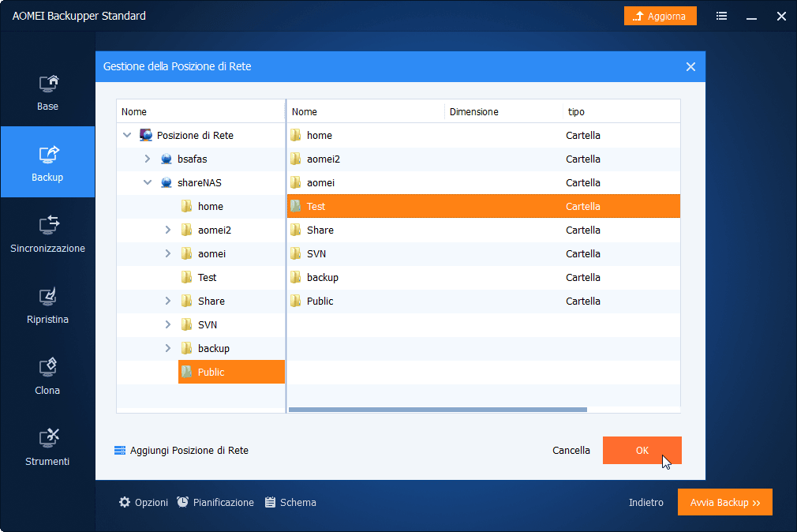Sort the list by Dimensione column header
Viewport: 797px width, 532px height.
point(474,112)
